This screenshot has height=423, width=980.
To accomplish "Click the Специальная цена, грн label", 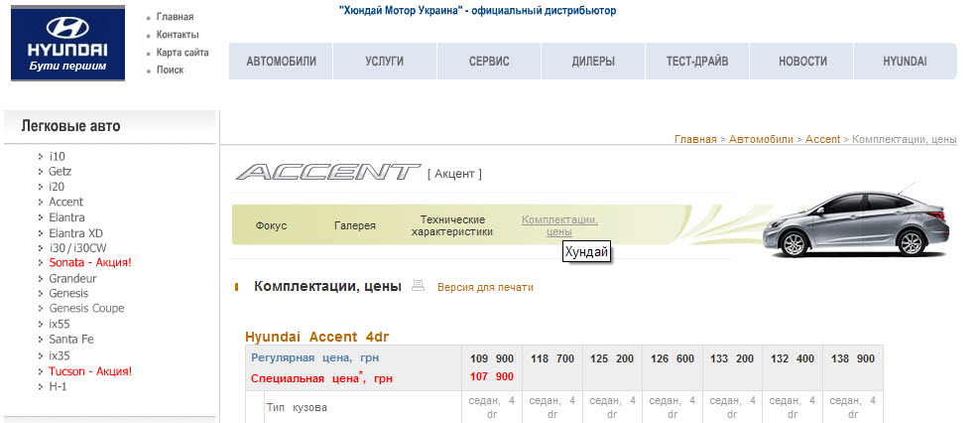I will pyautogui.click(x=322, y=378).
